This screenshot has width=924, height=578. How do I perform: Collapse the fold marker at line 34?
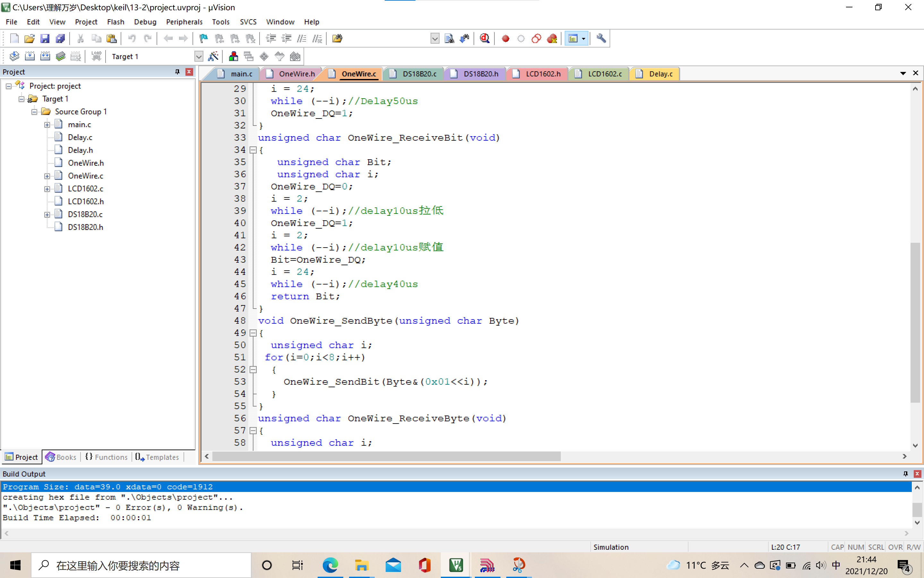(x=253, y=150)
